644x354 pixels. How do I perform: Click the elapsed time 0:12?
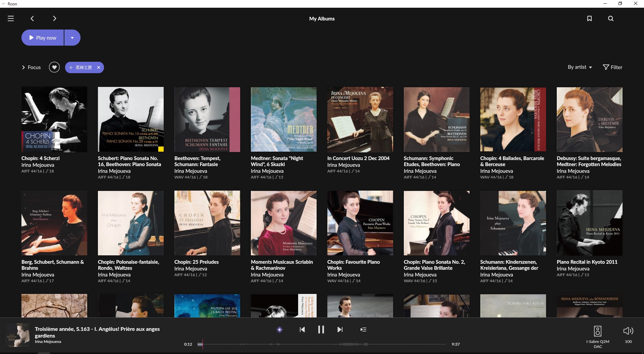(x=188, y=344)
